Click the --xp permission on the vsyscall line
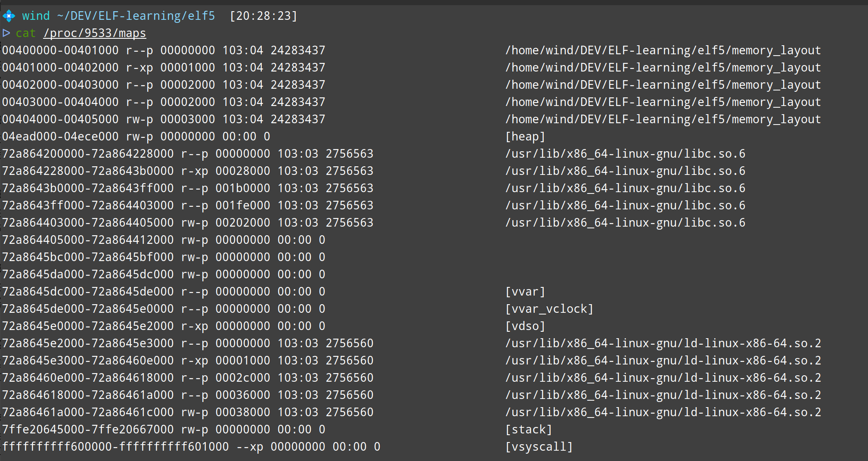Screen dimensions: 868x461 tap(250, 447)
